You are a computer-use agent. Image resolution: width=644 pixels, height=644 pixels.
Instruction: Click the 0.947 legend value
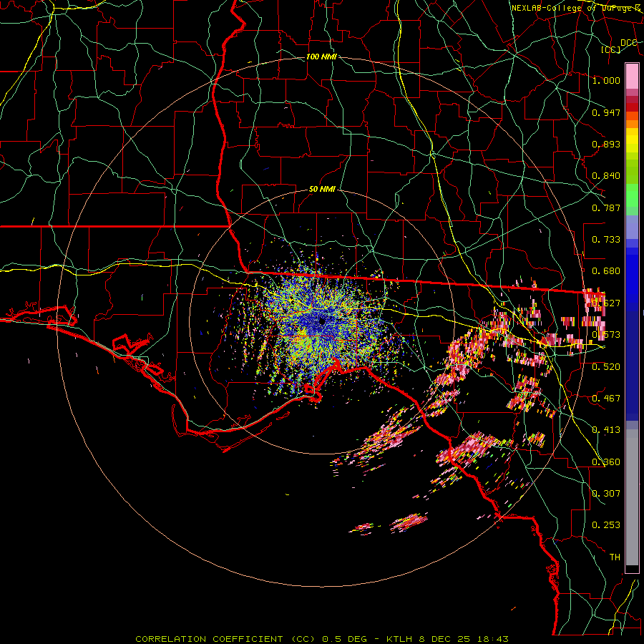tap(606, 112)
